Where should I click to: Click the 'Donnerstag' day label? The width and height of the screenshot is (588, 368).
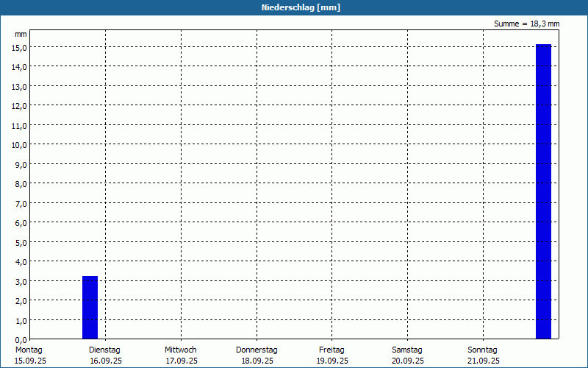[x=257, y=350]
